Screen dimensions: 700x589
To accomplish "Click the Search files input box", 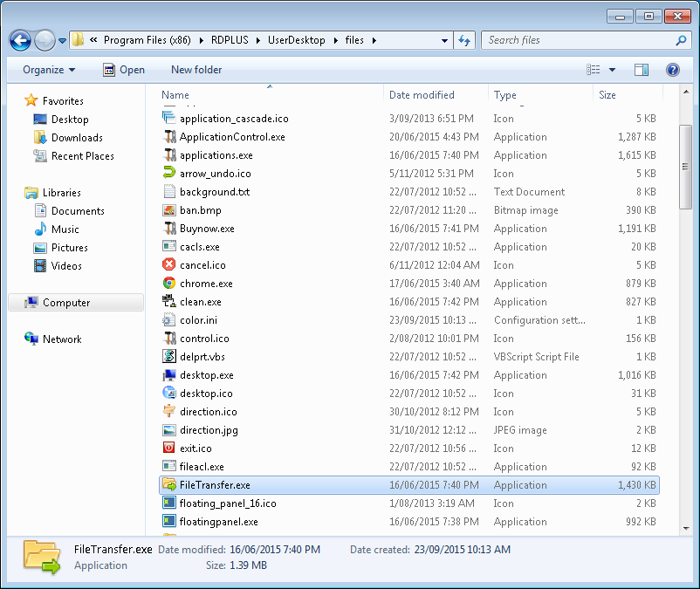I will (x=580, y=40).
